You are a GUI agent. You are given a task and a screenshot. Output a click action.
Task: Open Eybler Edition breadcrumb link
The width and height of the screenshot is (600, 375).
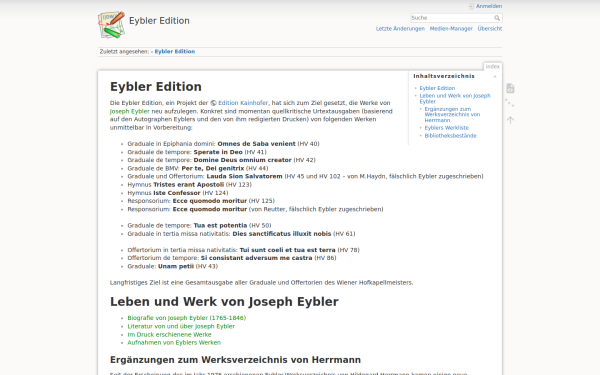[x=175, y=52]
